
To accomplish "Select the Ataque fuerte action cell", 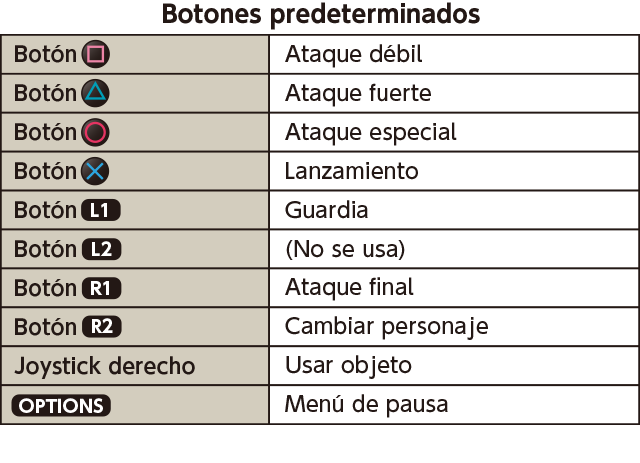I will [454, 93].
